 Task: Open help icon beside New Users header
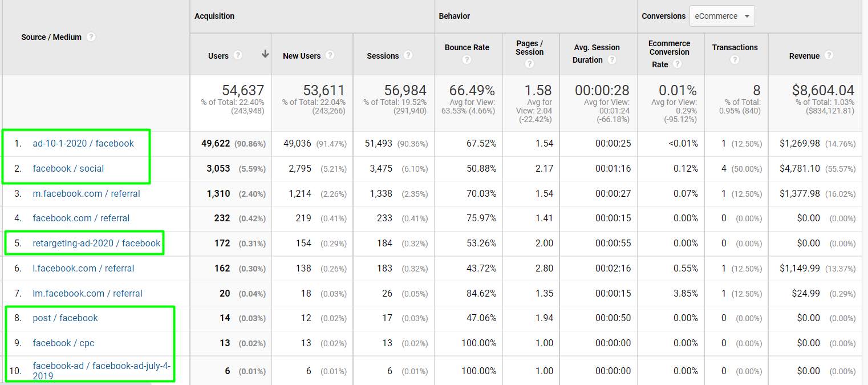point(330,56)
